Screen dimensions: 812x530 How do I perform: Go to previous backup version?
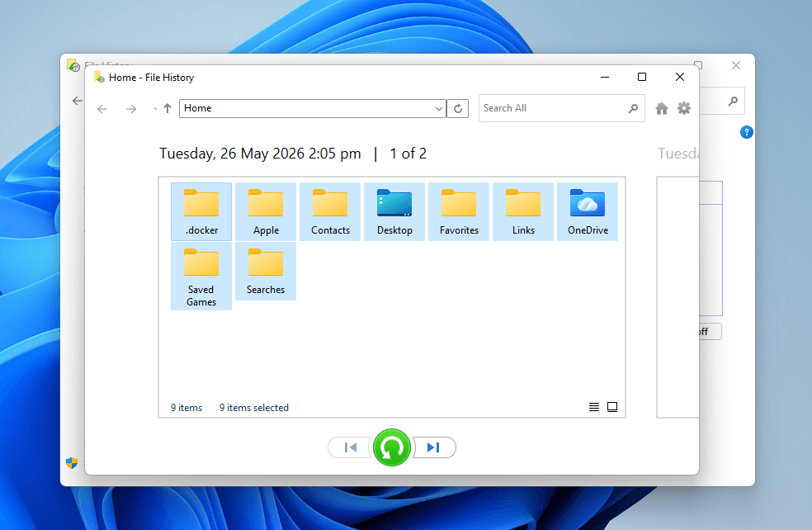coord(350,447)
